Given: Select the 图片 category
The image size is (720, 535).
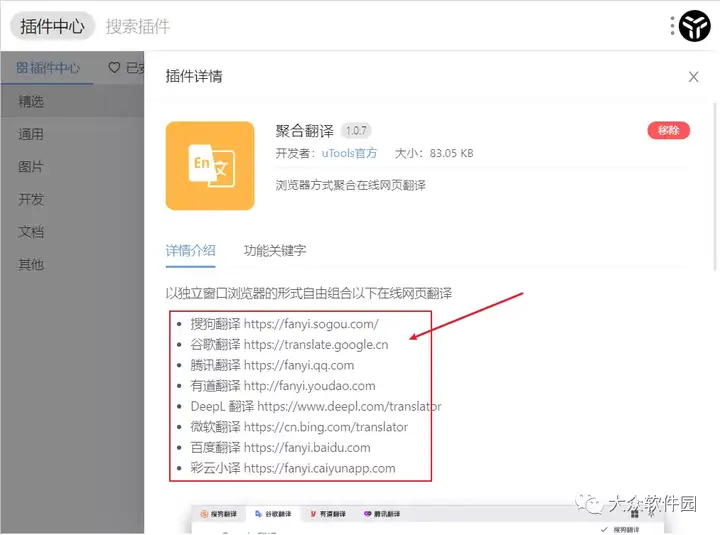Looking at the screenshot, I should (x=72, y=167).
